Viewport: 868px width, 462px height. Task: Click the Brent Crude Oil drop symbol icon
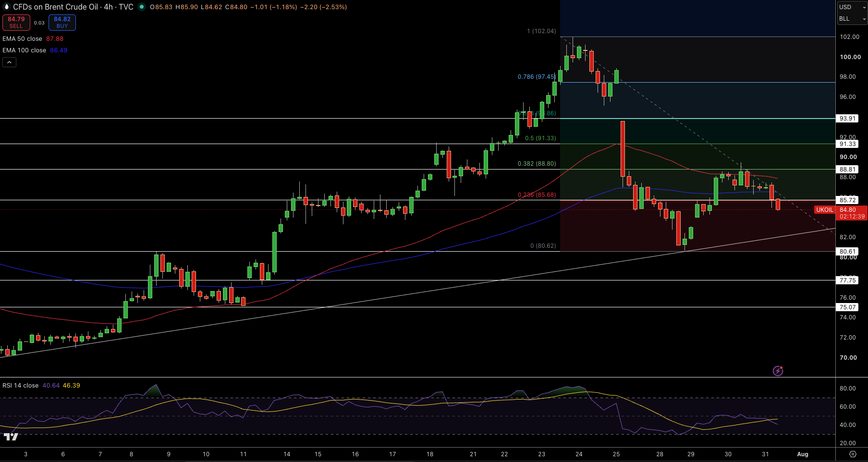[x=7, y=7]
